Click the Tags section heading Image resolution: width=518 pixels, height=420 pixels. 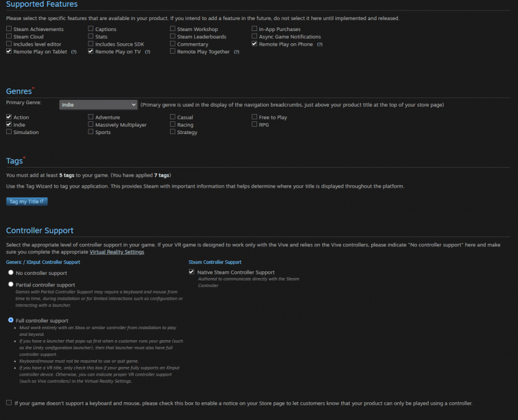coord(14,162)
